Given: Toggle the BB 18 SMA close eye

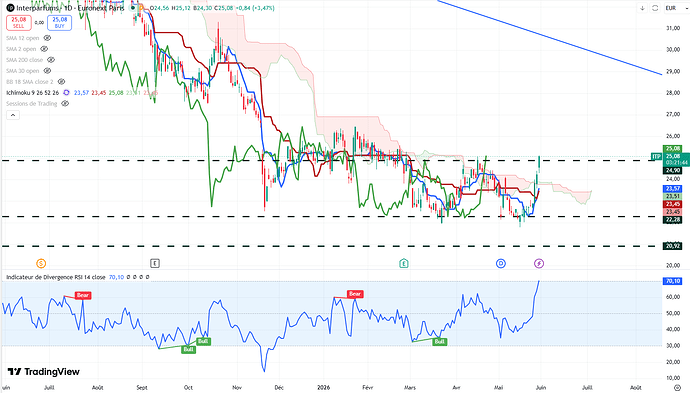Looking at the screenshot, I should (x=62, y=81).
